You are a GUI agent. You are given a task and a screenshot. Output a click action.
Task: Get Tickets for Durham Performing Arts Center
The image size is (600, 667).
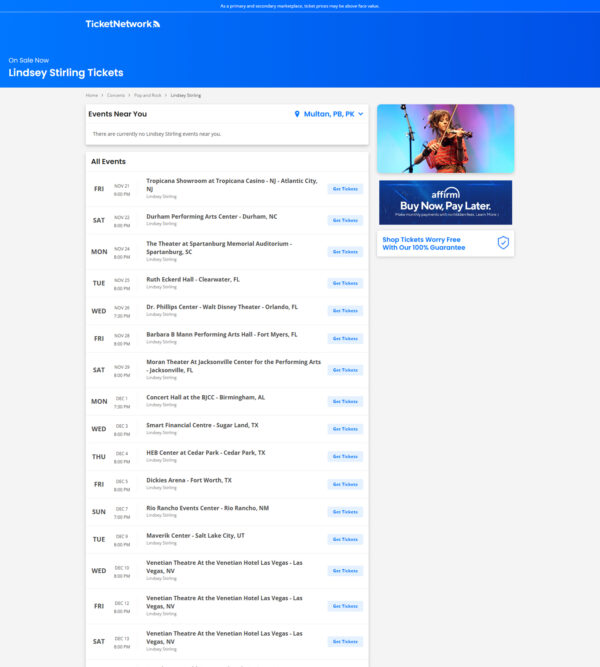coord(345,220)
